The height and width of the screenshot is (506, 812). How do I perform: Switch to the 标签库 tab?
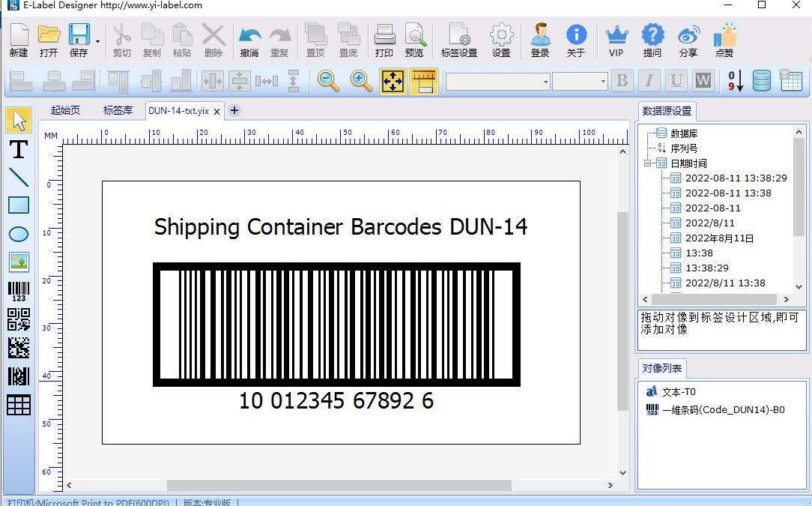[x=118, y=110]
